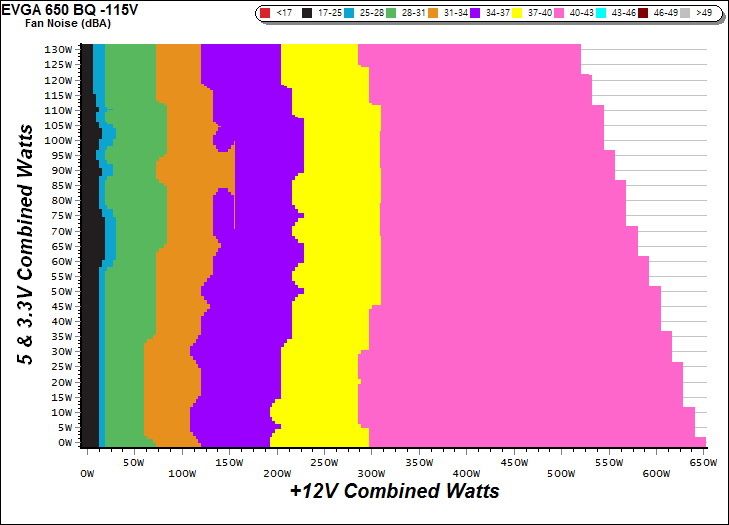Click the +12V Combined Watts axis title

394,491
